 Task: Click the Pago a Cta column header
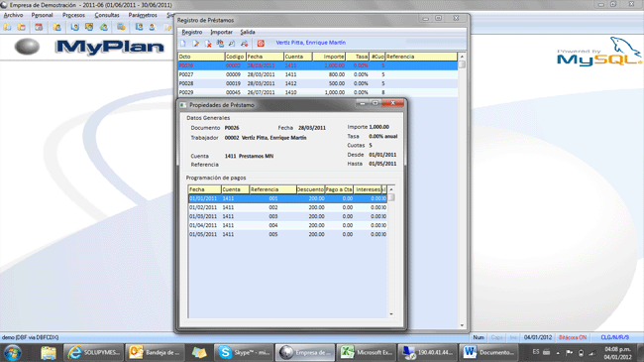pos(339,189)
